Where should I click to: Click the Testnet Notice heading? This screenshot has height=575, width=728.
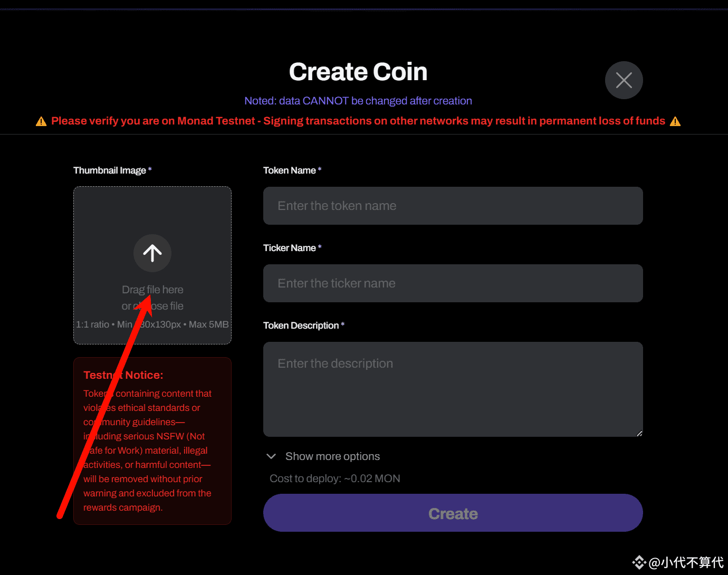(123, 375)
